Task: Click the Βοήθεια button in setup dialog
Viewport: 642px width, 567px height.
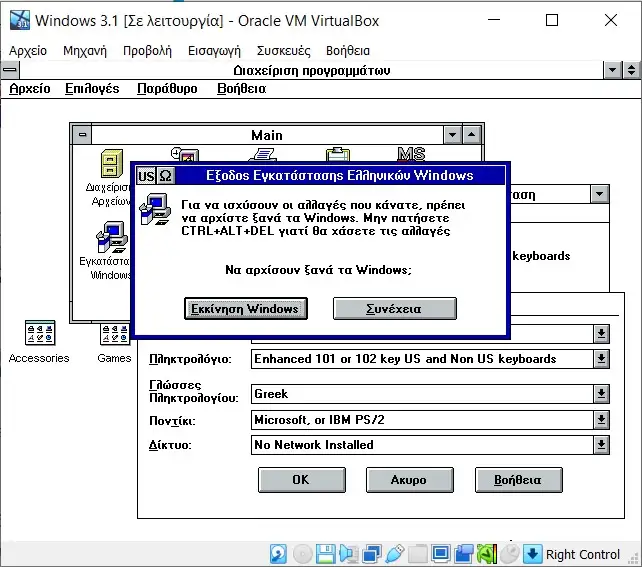Action: (x=519, y=479)
